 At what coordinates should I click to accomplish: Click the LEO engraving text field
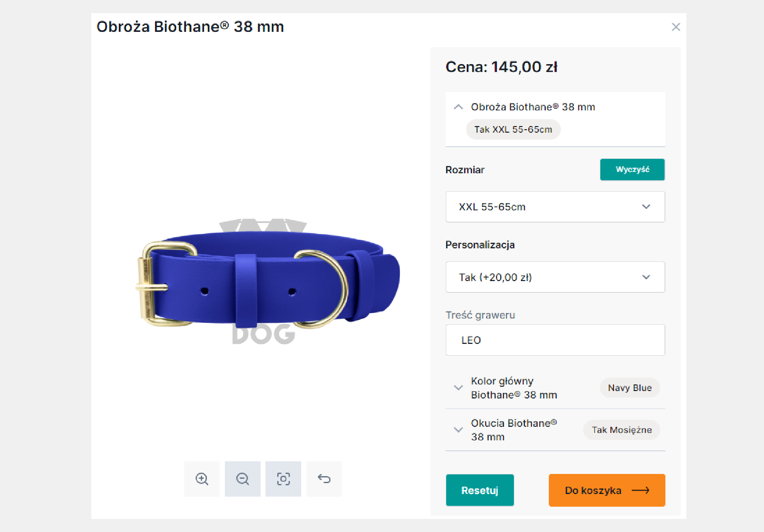(555, 340)
